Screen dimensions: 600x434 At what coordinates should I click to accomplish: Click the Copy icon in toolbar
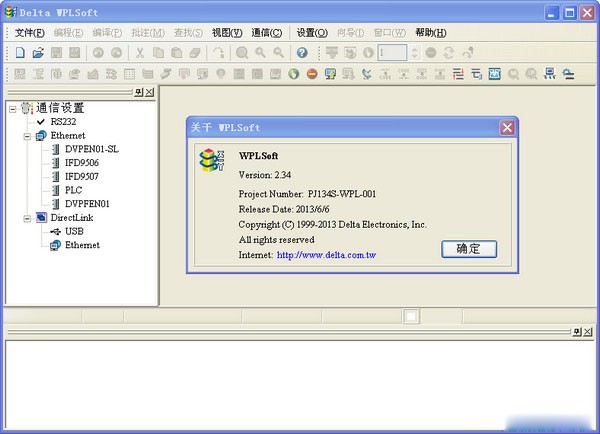(158, 52)
